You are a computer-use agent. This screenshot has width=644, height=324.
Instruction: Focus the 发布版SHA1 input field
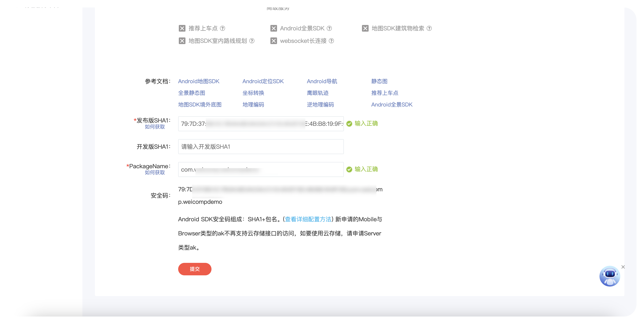tap(261, 124)
